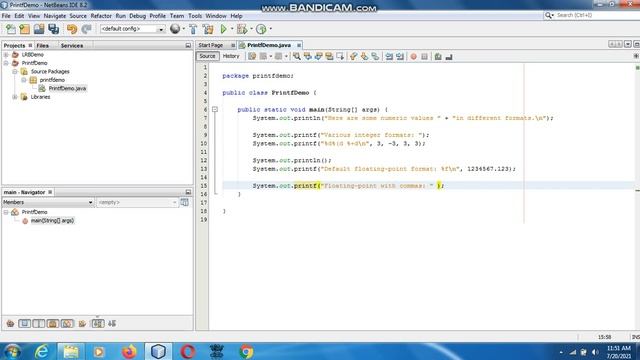Collapse main method fold at line 6
The width and height of the screenshot is (640, 360).
click(215, 109)
